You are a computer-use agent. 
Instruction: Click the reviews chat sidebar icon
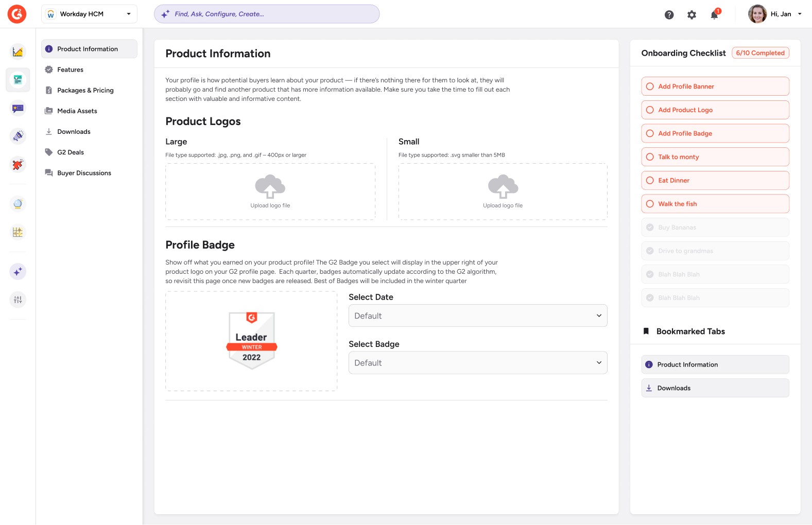point(18,108)
